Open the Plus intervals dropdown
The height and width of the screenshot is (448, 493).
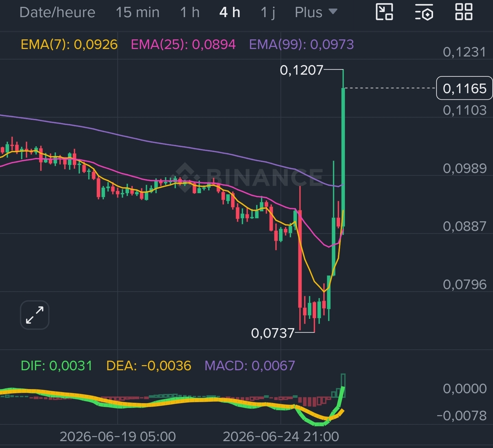(316, 12)
